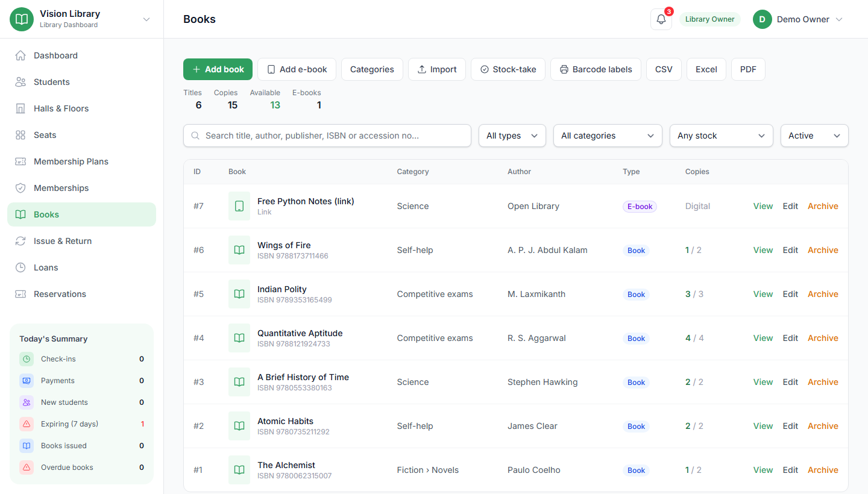Click the Wings of Fire book icon
868x494 pixels.
[239, 250]
